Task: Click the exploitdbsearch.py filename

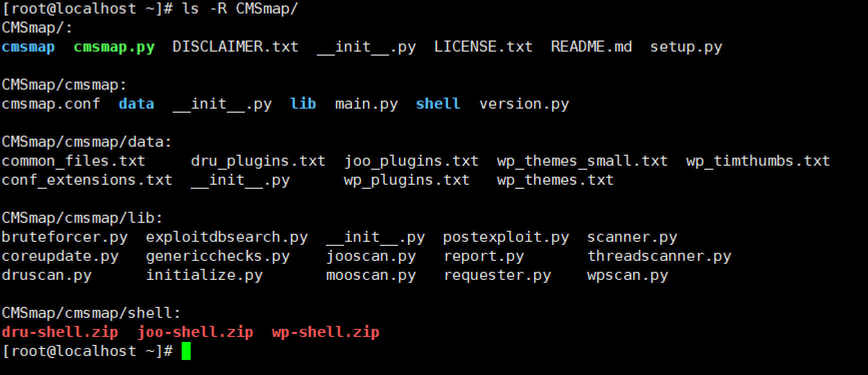Action: (227, 237)
